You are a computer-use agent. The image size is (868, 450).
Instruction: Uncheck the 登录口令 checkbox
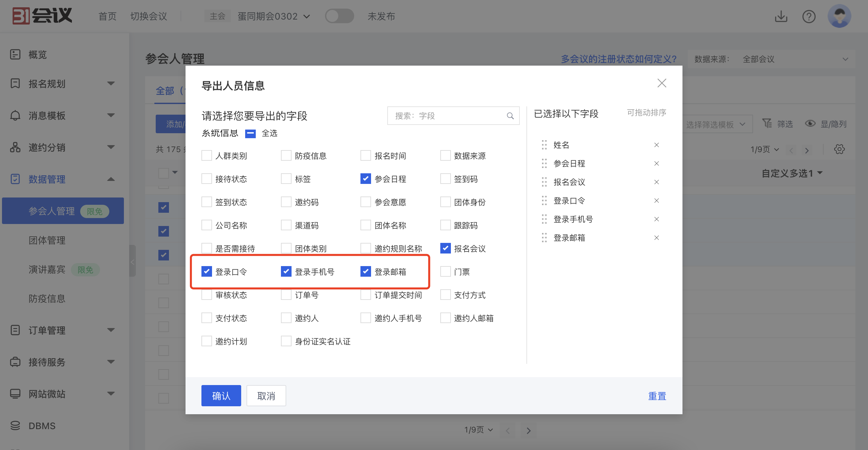point(206,271)
